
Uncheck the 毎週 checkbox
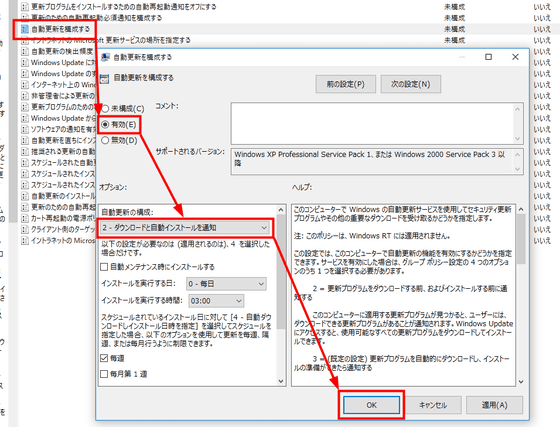coord(104,358)
